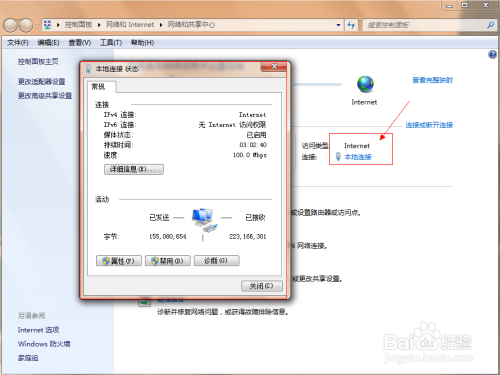Click the 控制面板 breadcrumb
Image resolution: width=500 pixels, height=375 pixels.
78,25
